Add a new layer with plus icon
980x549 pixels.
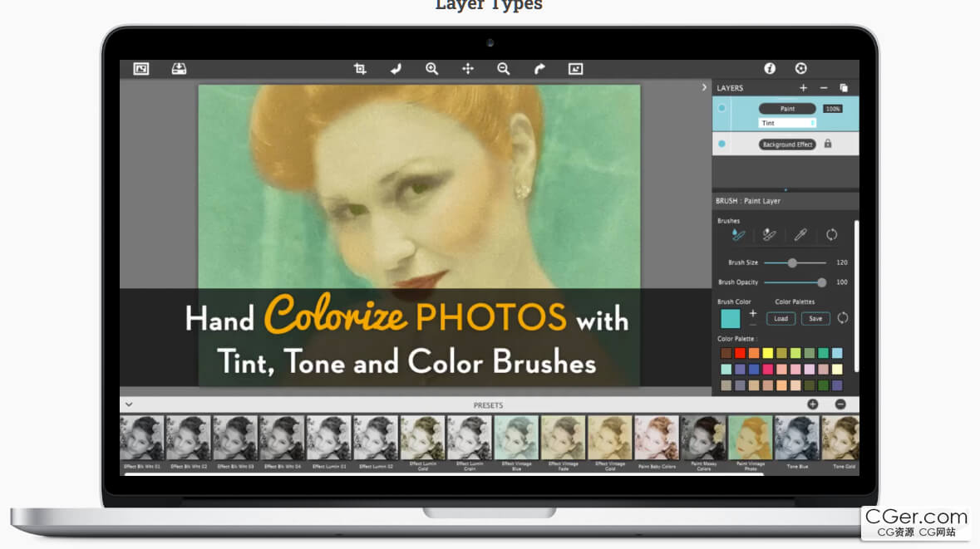point(803,88)
